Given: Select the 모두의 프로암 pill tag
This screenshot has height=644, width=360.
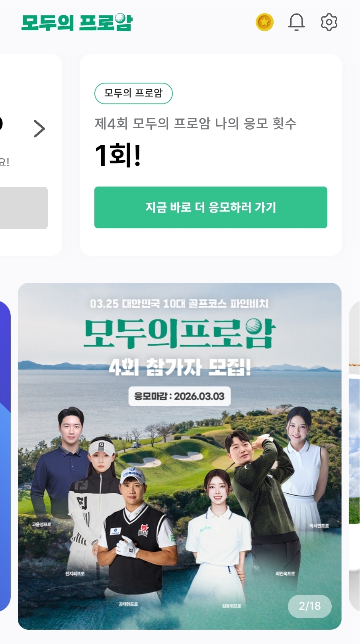Looking at the screenshot, I should pos(133,93).
